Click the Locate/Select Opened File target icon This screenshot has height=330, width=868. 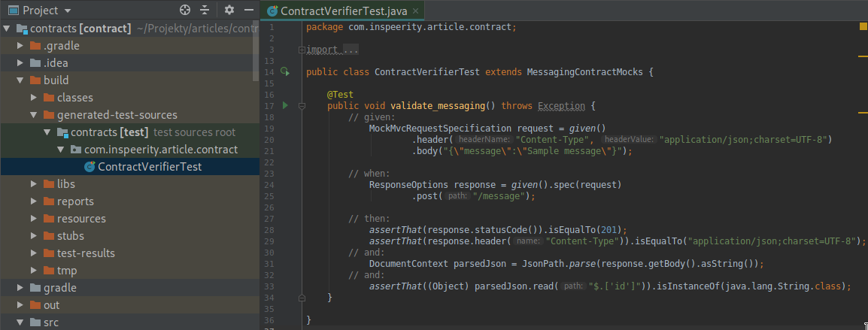point(185,11)
